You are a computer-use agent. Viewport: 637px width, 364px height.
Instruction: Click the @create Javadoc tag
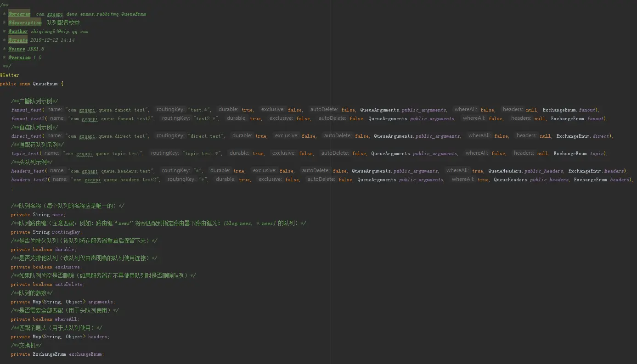coord(18,40)
